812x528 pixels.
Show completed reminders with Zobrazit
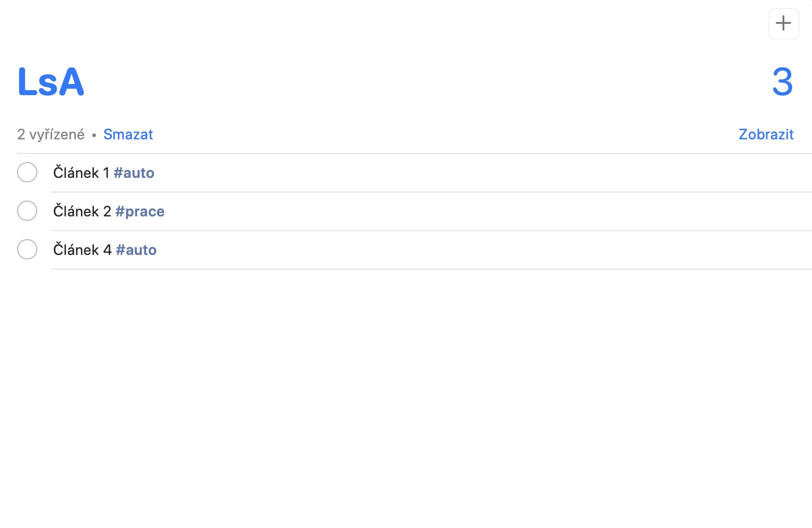pyautogui.click(x=766, y=134)
